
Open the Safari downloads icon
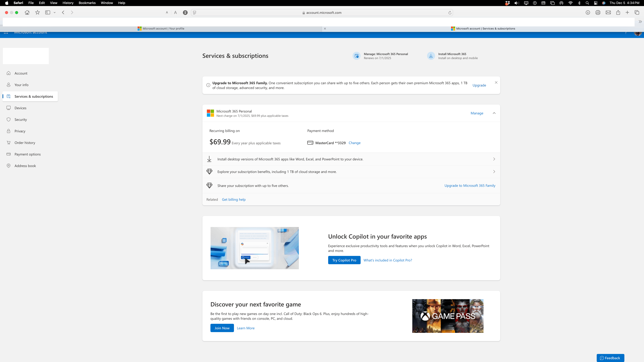pyautogui.click(x=588, y=12)
